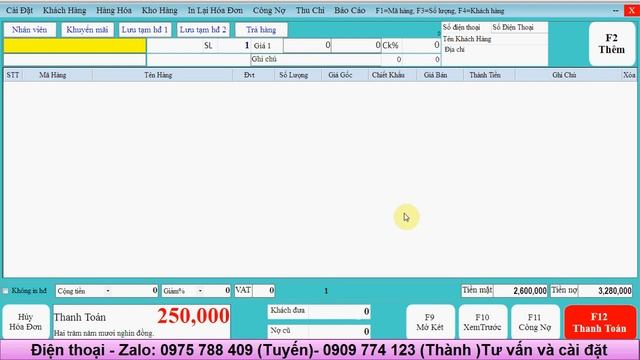The height and width of the screenshot is (360, 640).
Task: Open the Báo Cáo menu
Action: [350, 10]
